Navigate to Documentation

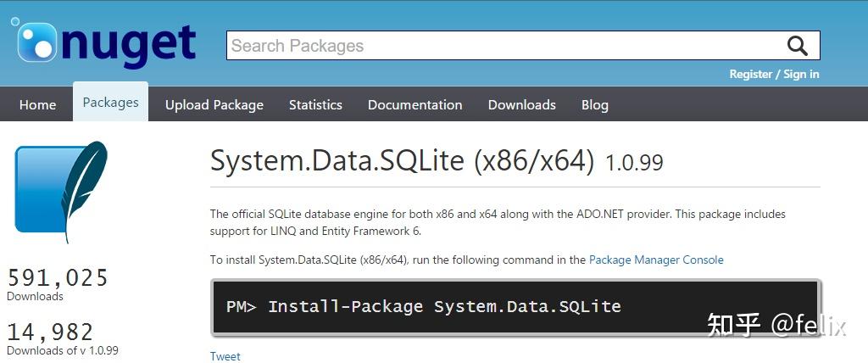click(415, 105)
